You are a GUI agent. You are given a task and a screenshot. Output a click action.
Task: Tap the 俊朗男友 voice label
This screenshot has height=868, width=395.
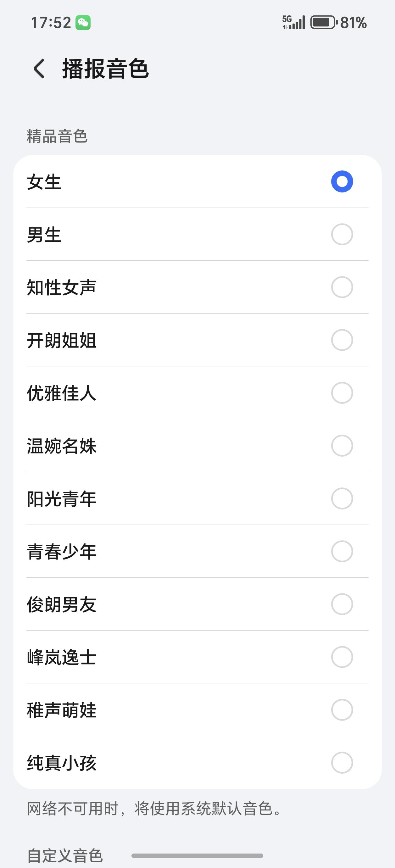pos(62,604)
